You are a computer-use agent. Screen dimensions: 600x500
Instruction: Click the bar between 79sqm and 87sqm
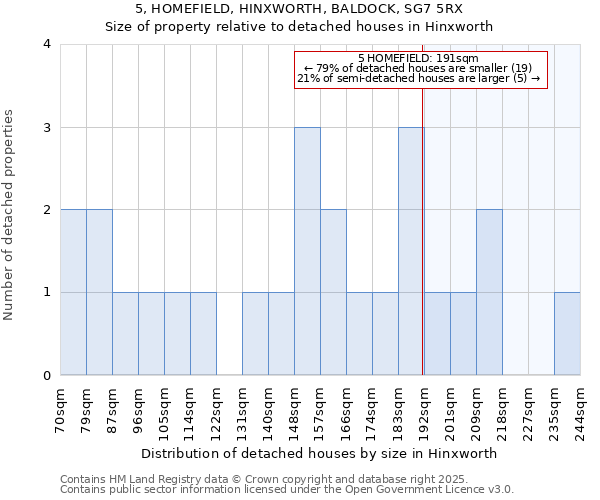coord(99,292)
